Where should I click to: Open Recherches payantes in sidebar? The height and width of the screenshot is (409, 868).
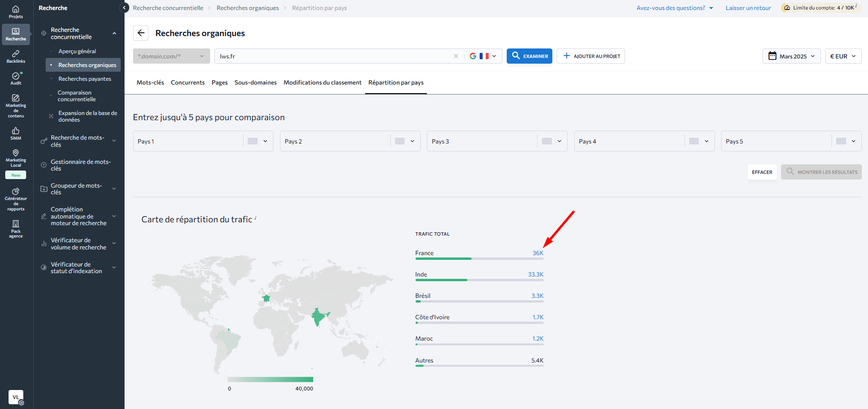pos(85,79)
